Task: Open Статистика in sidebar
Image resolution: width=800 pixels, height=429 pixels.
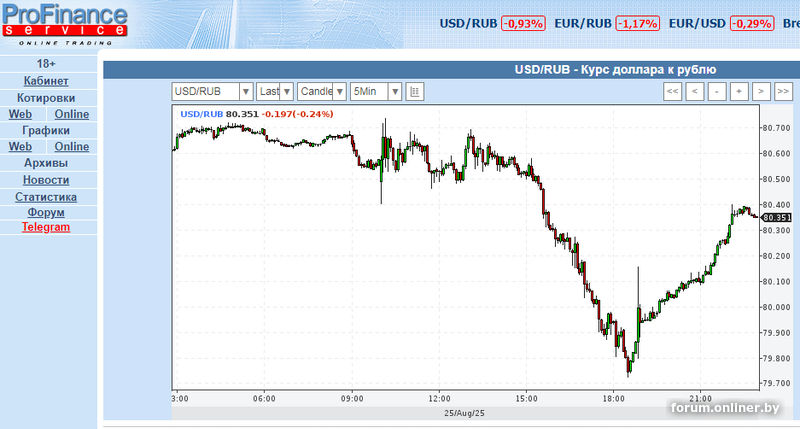Action: coord(46,197)
